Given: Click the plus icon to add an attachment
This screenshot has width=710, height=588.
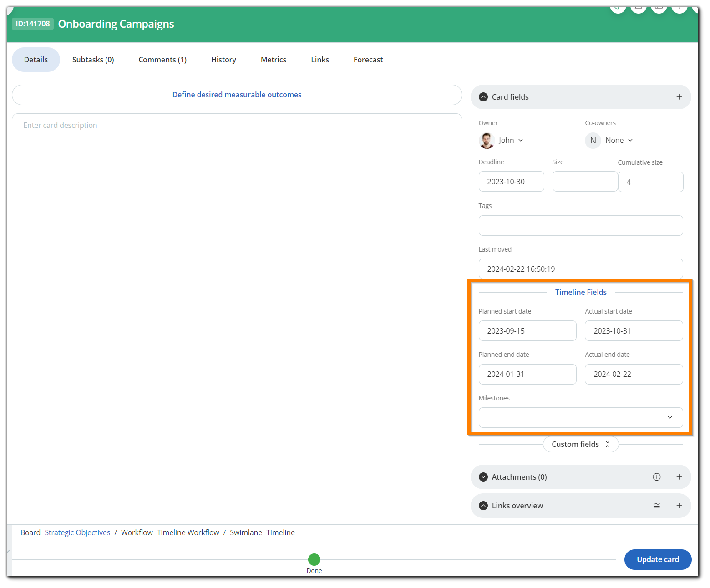Looking at the screenshot, I should pyautogui.click(x=679, y=477).
